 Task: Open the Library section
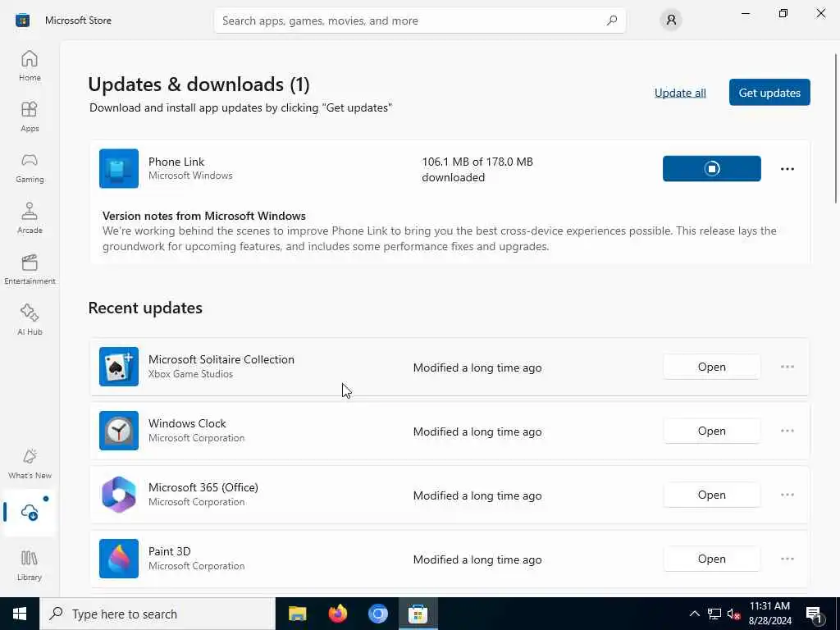coord(30,565)
